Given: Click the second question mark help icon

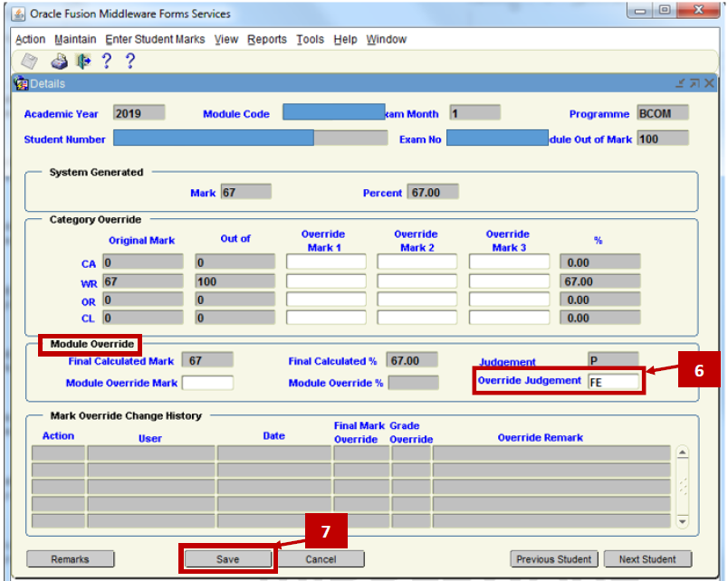Looking at the screenshot, I should (129, 62).
